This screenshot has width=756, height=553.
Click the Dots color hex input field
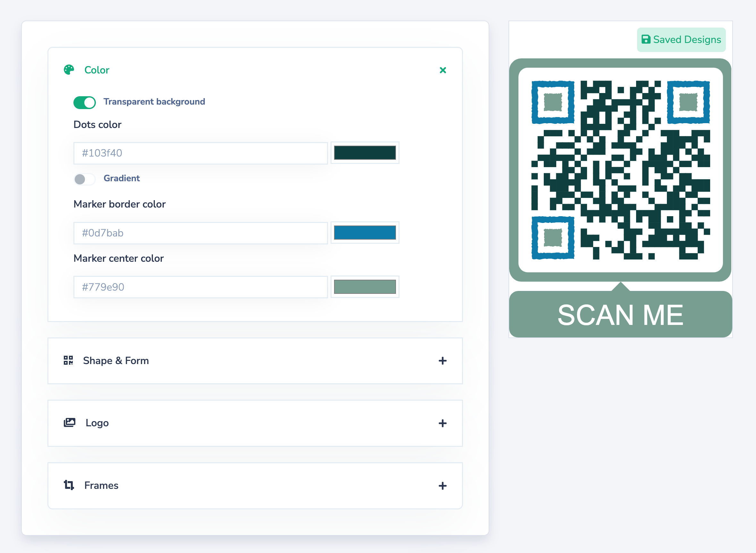[200, 153]
